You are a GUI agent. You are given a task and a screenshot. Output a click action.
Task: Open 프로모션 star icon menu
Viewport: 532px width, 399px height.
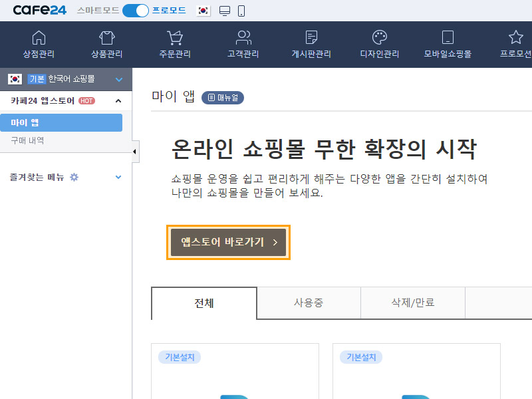pos(516,44)
